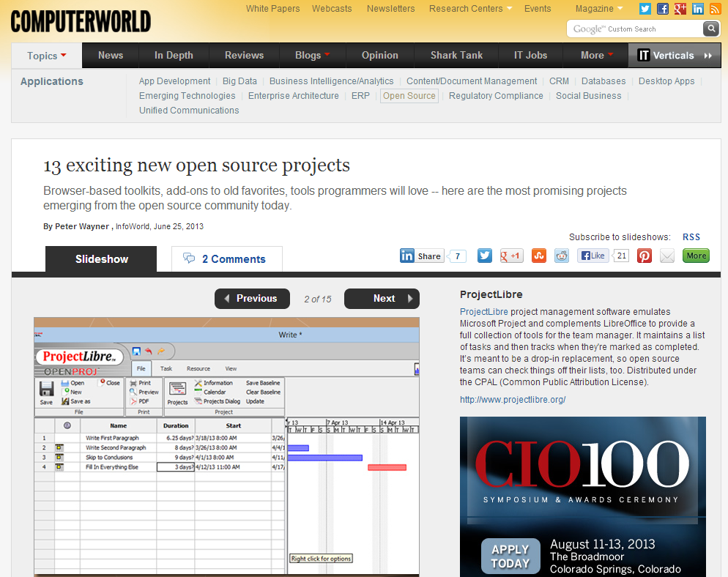The width and height of the screenshot is (728, 577).
Task: Open the highlighted Open Source subtopic
Action: point(409,96)
